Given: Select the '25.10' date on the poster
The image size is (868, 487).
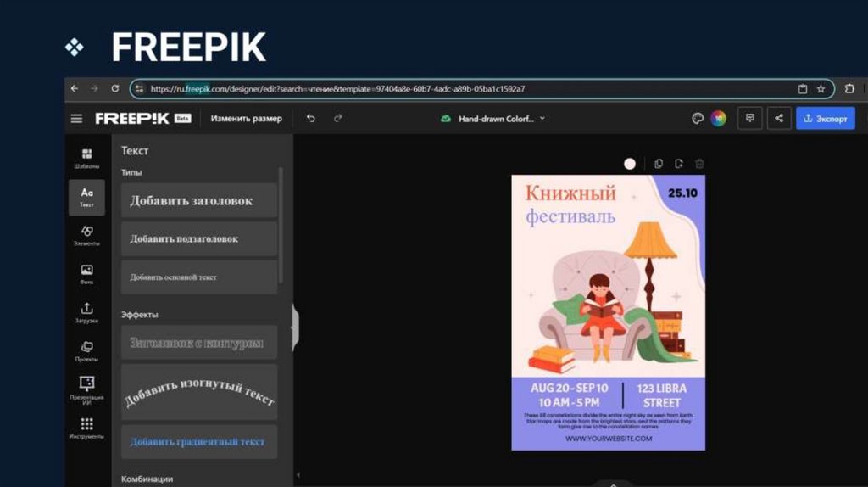Looking at the screenshot, I should click(682, 193).
